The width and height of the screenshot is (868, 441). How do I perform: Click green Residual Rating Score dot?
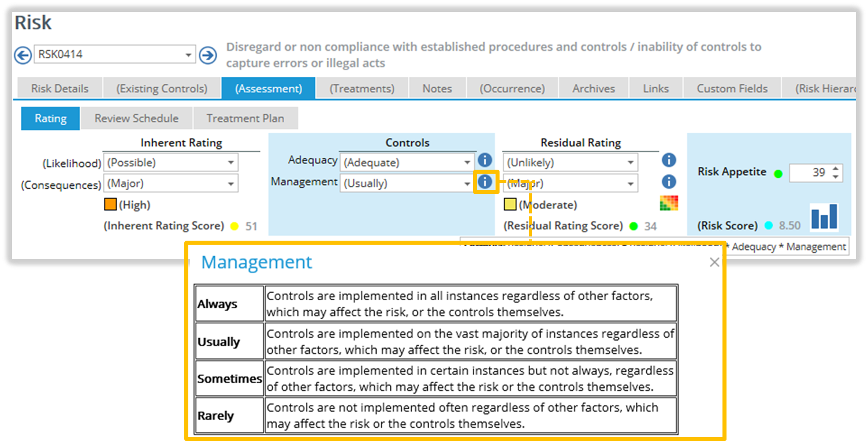(x=634, y=226)
